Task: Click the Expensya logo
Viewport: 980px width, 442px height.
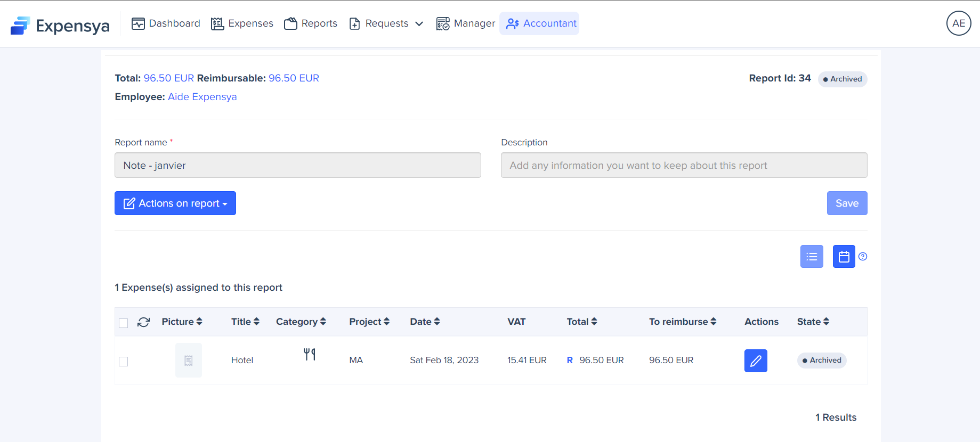Action: pyautogui.click(x=60, y=25)
